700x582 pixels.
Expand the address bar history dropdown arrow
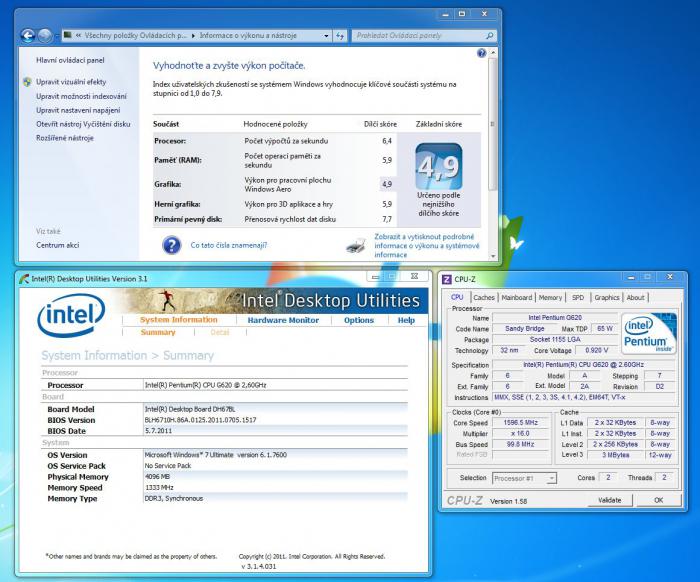pos(327,35)
